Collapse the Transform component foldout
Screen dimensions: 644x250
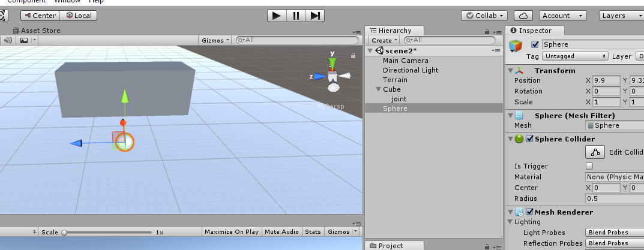click(510, 71)
